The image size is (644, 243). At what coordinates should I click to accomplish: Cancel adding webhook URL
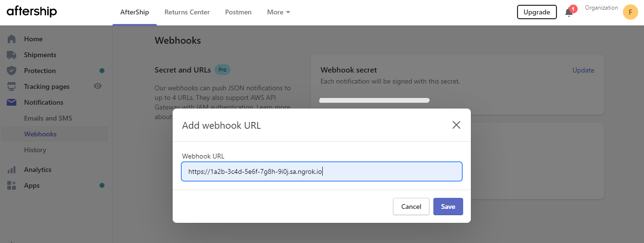(411, 207)
